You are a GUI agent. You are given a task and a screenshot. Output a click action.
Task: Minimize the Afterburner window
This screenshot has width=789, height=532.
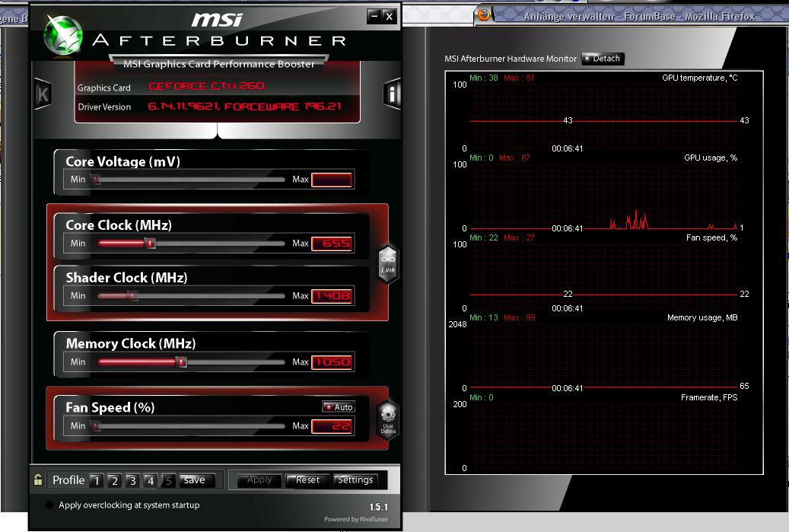click(x=374, y=16)
